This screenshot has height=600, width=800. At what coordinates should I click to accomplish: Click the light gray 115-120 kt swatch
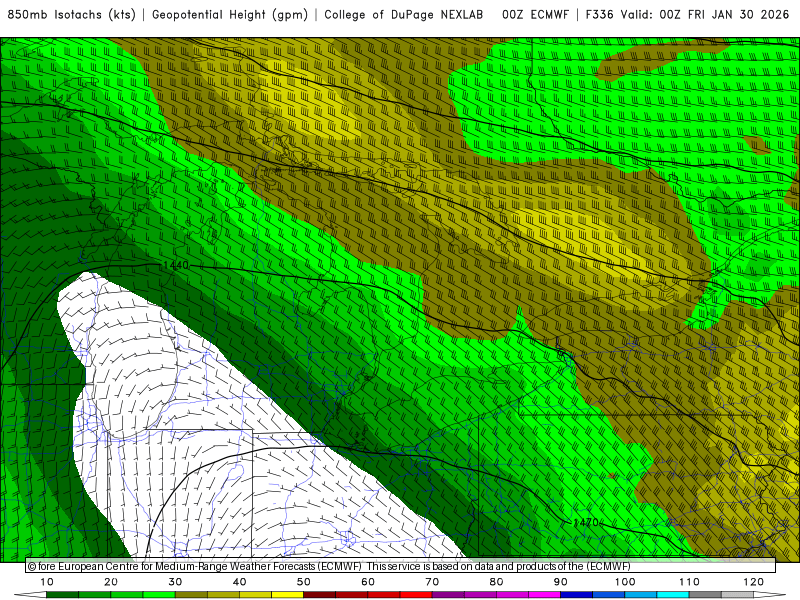737,595
